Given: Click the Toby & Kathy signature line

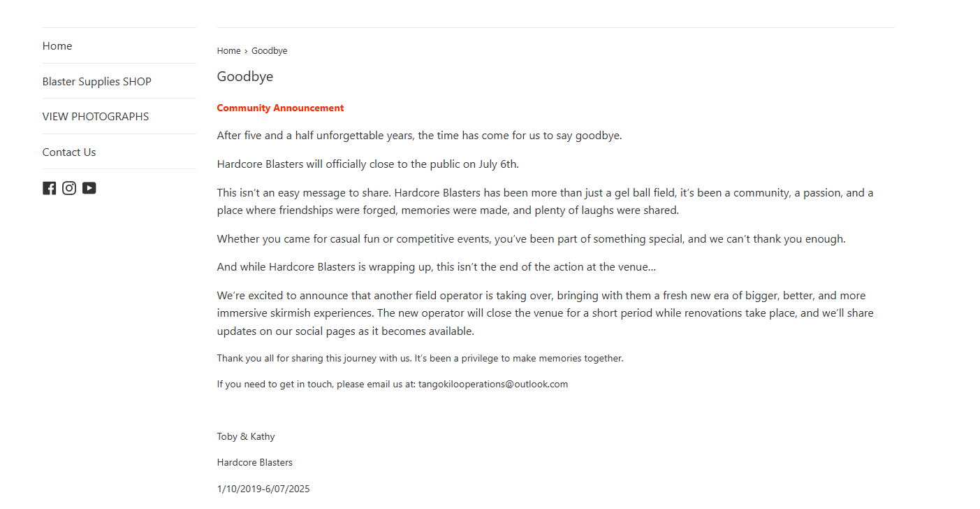Looking at the screenshot, I should click(x=246, y=436).
